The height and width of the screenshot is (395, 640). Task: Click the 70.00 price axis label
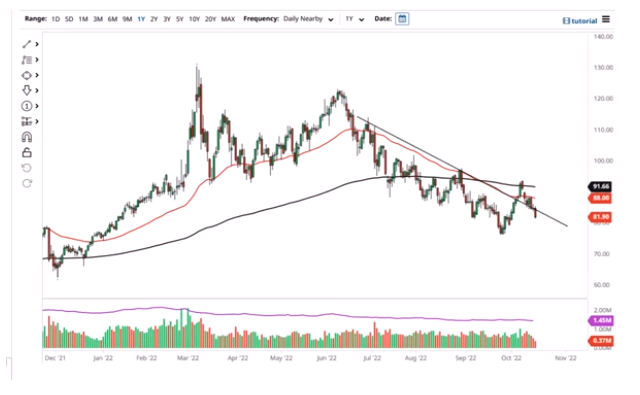click(602, 254)
